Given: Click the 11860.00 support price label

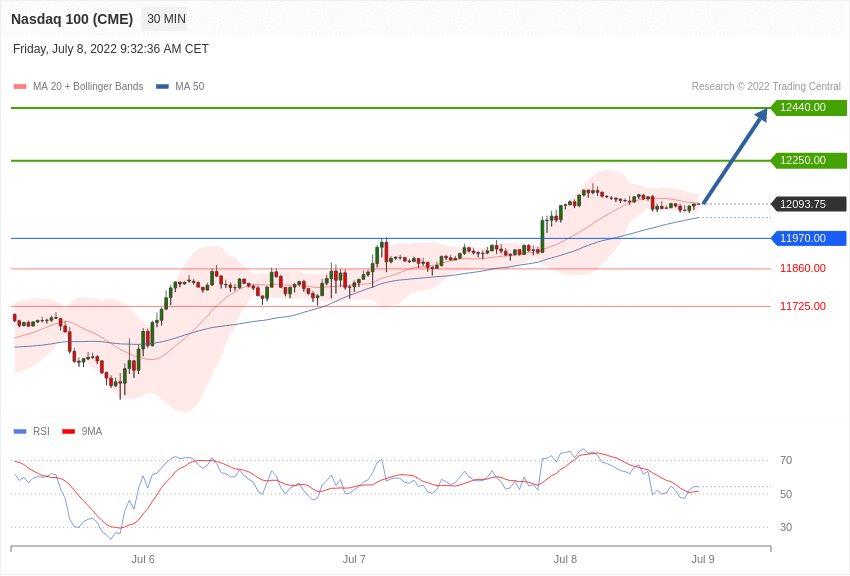Looking at the screenshot, I should pos(803,268).
